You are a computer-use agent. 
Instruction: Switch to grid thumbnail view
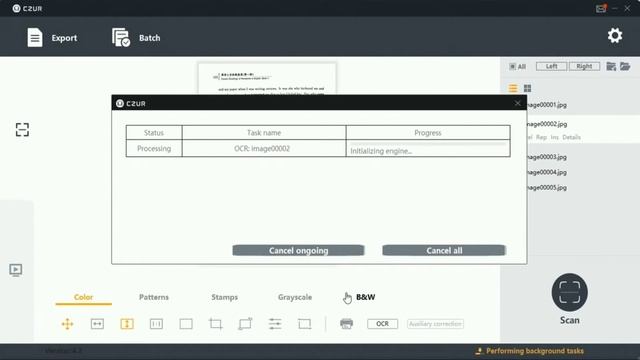pos(527,88)
